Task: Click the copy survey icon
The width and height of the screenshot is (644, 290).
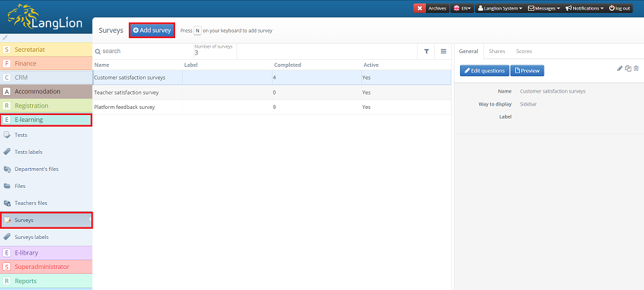Action: point(628,68)
